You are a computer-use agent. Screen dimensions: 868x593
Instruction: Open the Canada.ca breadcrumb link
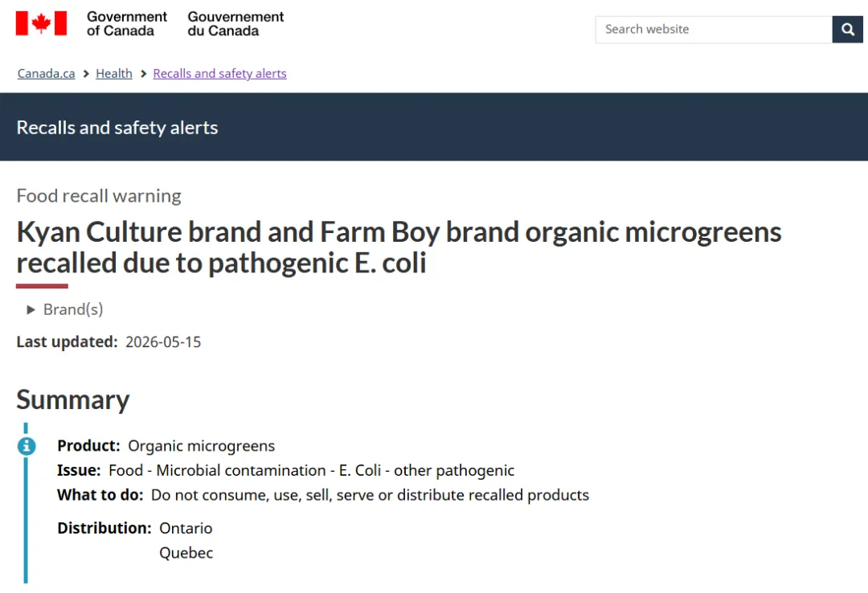(x=46, y=74)
